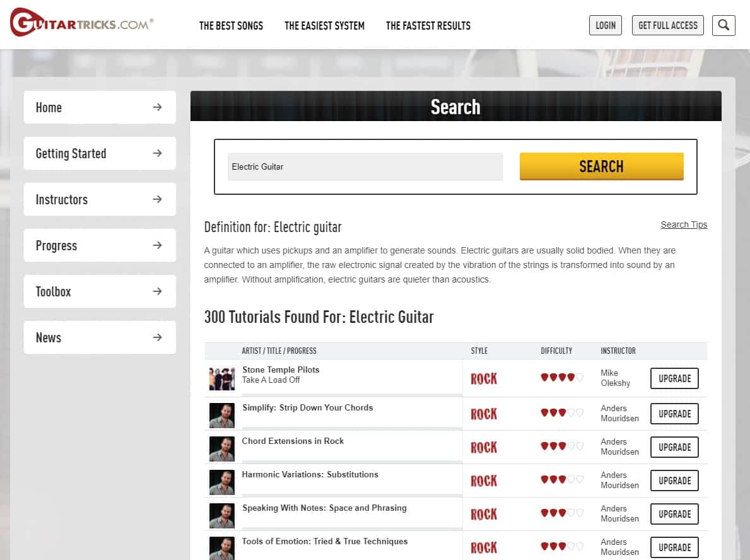The image size is (750, 560).
Task: Open thumbnail for Simplify: Strip Down Your Chords
Action: pyautogui.click(x=222, y=415)
